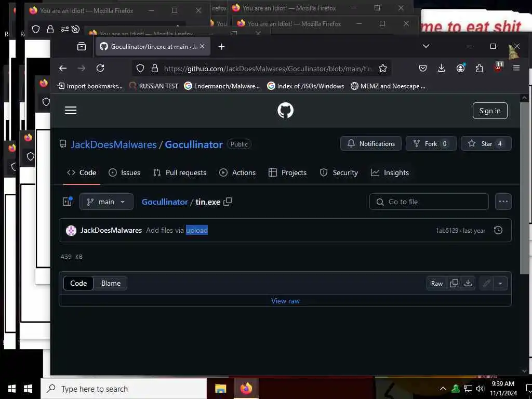The image size is (532, 399).
Task: Switch to the Projects tab
Action: (x=287, y=172)
